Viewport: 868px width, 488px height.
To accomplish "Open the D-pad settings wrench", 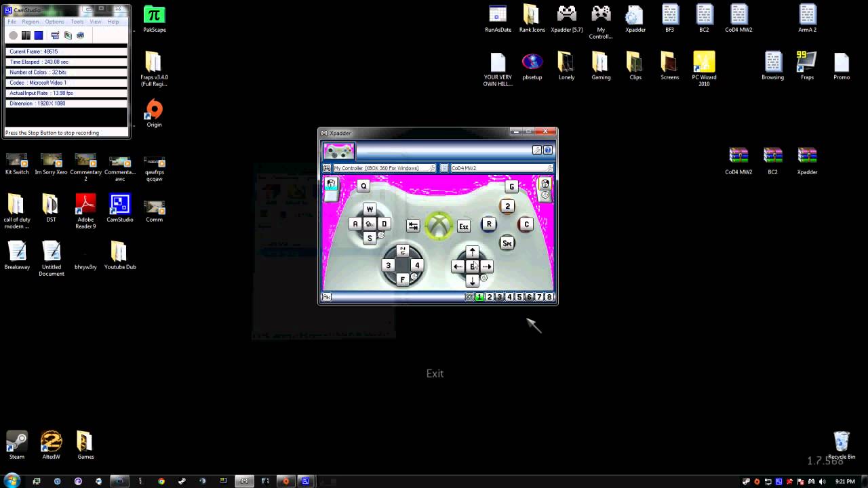I will coord(414,277).
